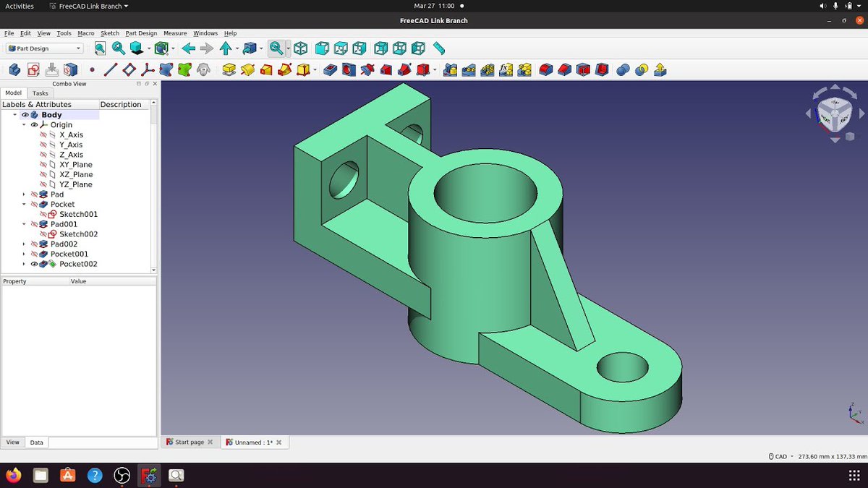
Task: Select Sketch002 in the model tree
Action: pos(78,234)
